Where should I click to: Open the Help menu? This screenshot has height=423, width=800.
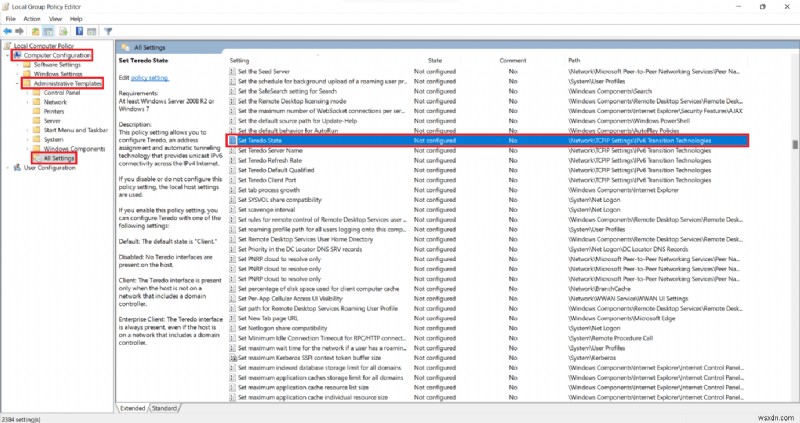click(x=76, y=19)
